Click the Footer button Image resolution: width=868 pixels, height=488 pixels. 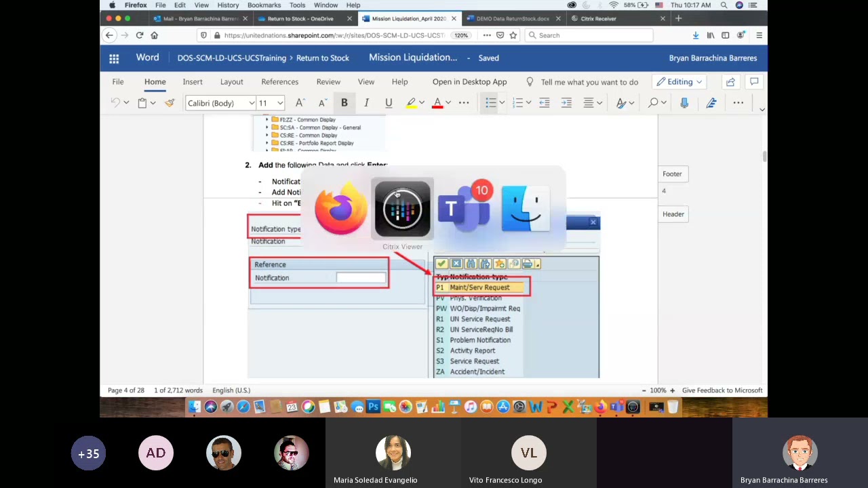click(672, 174)
